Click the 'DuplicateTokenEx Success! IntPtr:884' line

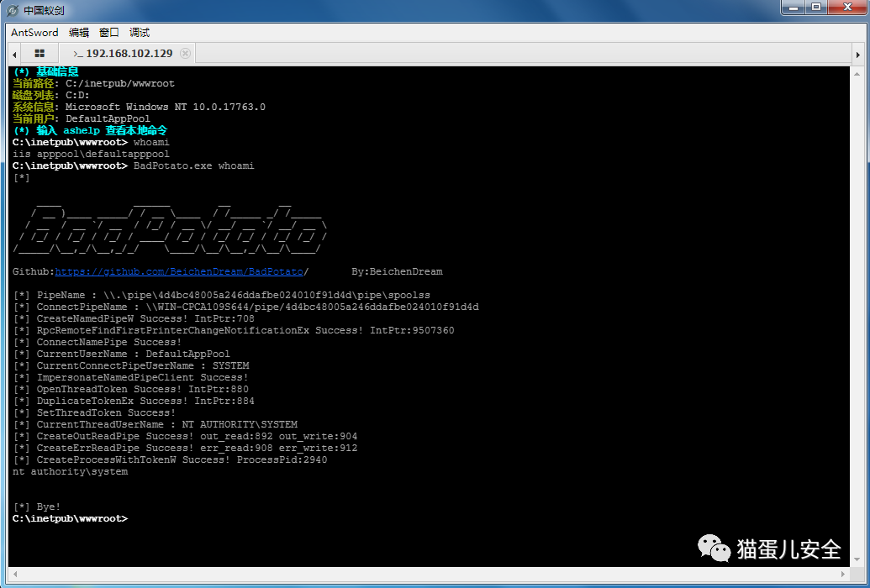pyautogui.click(x=133, y=401)
